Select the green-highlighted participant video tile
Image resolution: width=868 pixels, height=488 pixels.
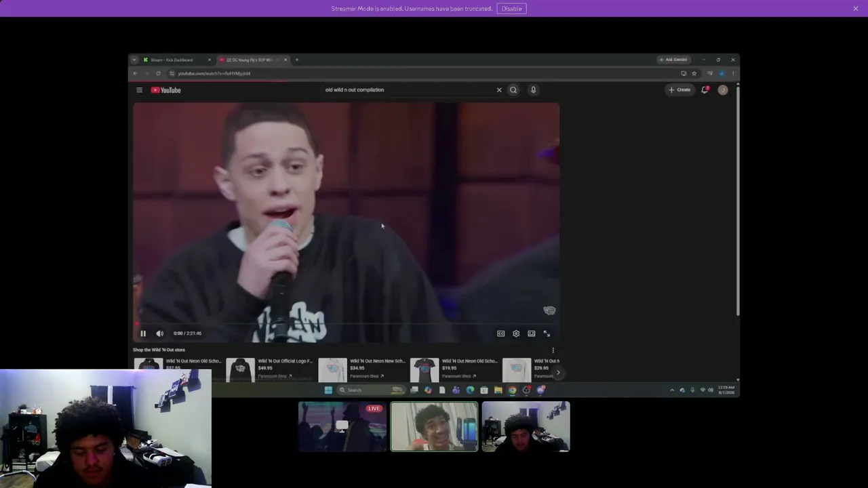tap(434, 426)
